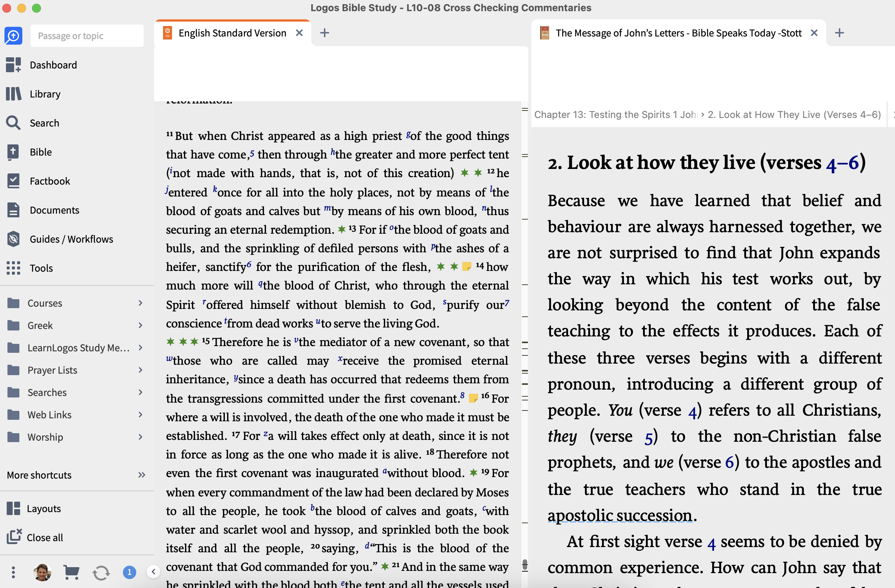The width and height of the screenshot is (895, 588).
Task: Close the Stott commentary tab
Action: (x=814, y=33)
